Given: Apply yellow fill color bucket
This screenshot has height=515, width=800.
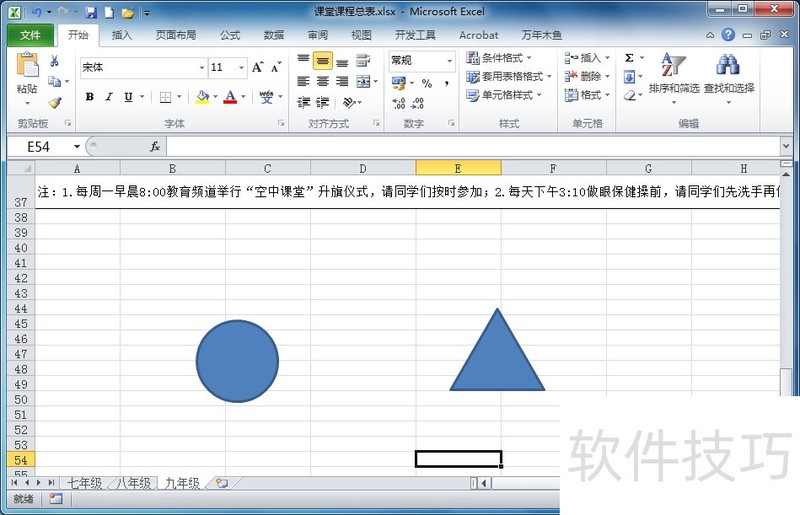Looking at the screenshot, I should pyautogui.click(x=203, y=96).
